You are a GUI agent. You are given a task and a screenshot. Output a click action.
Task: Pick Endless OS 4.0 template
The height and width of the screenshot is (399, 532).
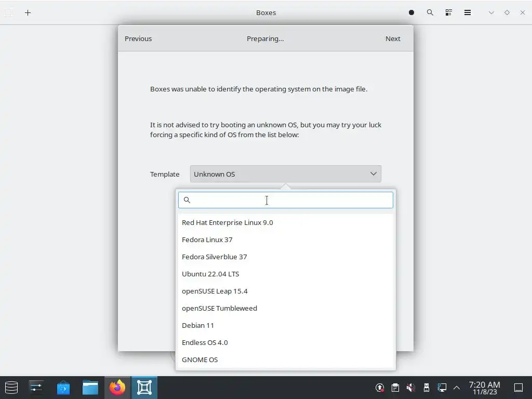pyautogui.click(x=285, y=342)
